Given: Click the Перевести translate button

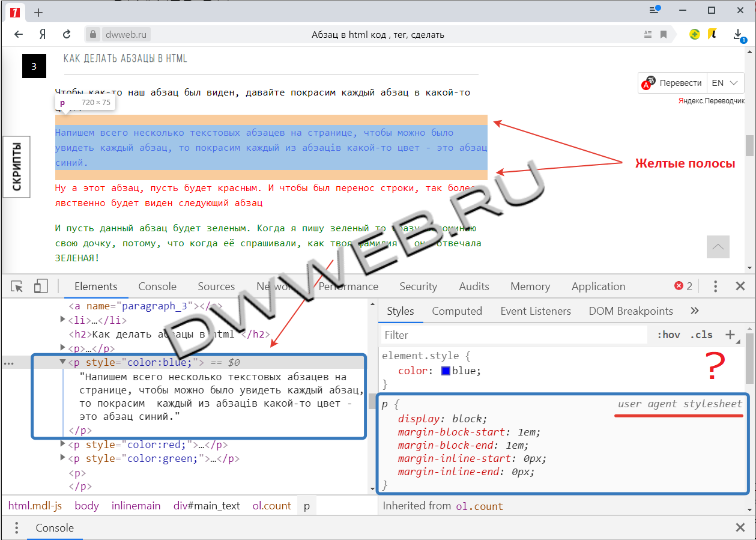Looking at the screenshot, I should (x=673, y=83).
